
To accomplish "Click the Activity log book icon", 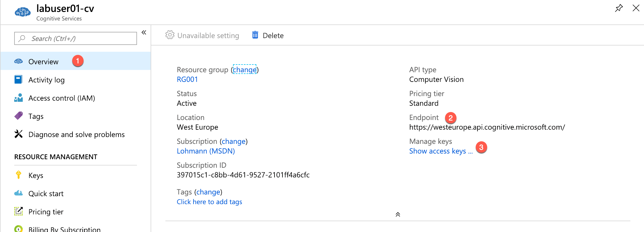I will point(18,80).
